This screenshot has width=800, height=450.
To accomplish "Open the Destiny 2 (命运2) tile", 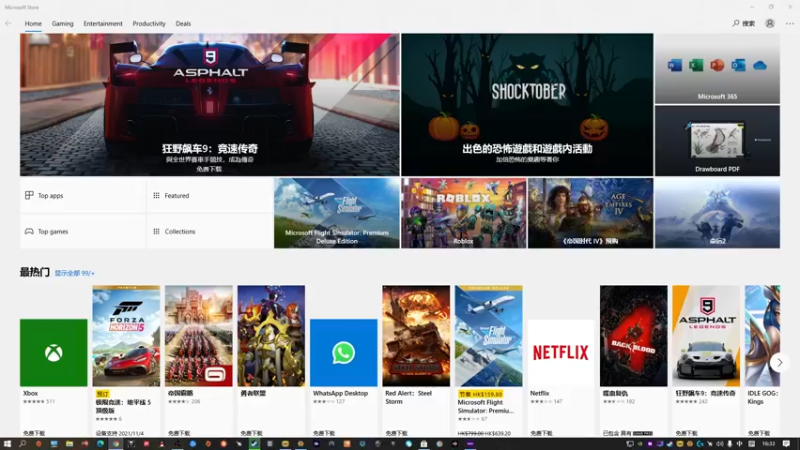I will (717, 213).
